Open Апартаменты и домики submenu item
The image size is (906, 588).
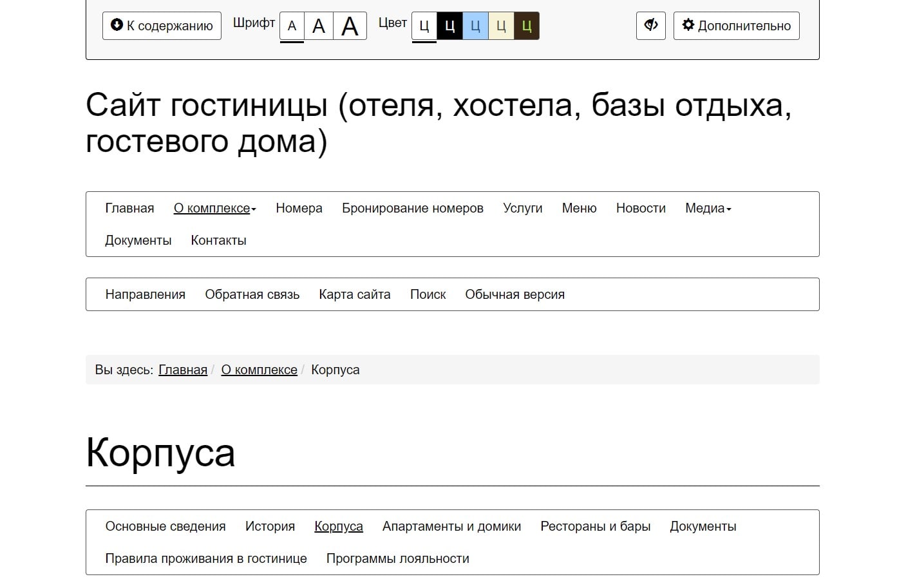pyautogui.click(x=451, y=526)
